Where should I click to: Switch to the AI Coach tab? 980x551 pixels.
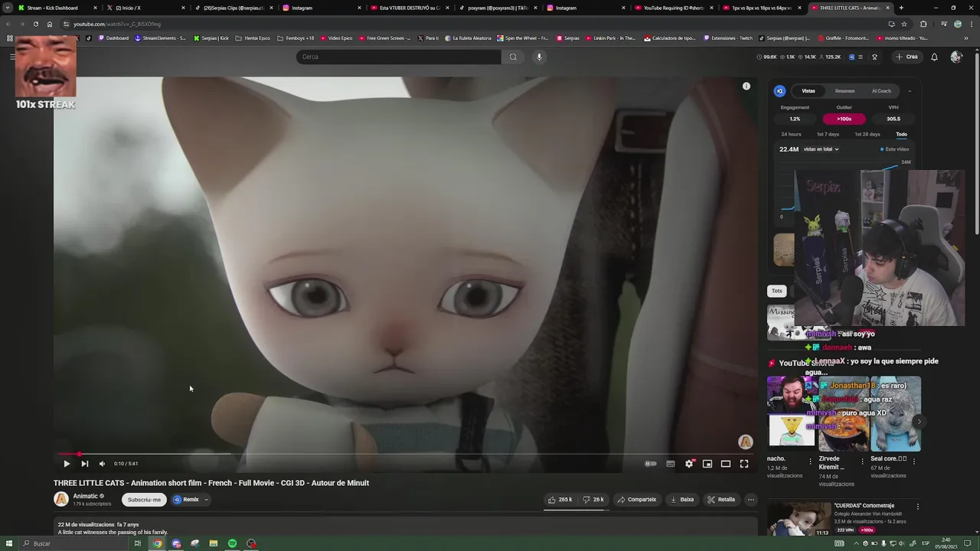click(881, 91)
